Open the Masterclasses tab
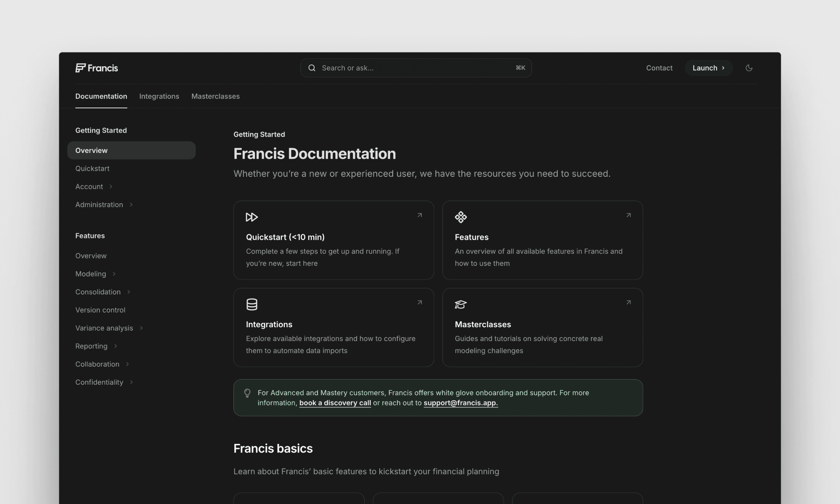Image resolution: width=840 pixels, height=504 pixels. tap(215, 96)
